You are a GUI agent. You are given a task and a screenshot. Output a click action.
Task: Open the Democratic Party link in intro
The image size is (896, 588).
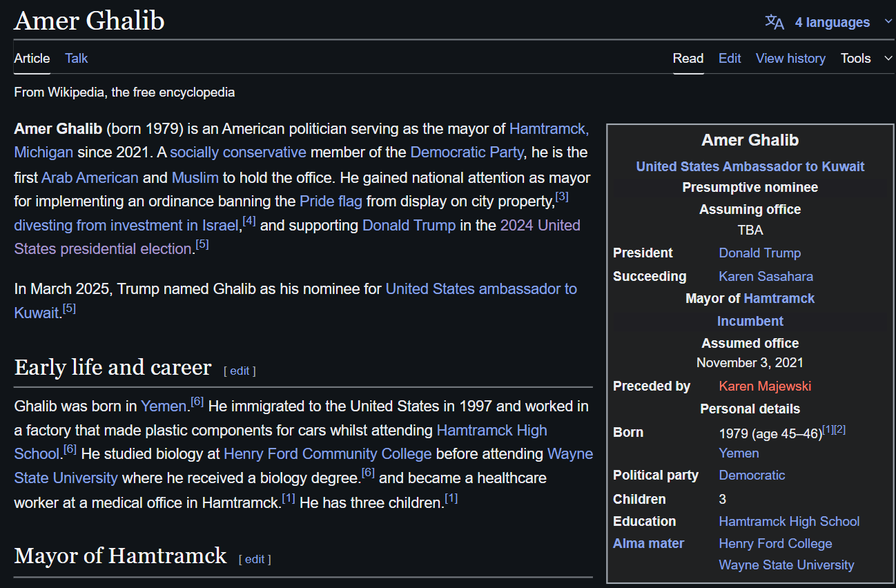point(467,152)
